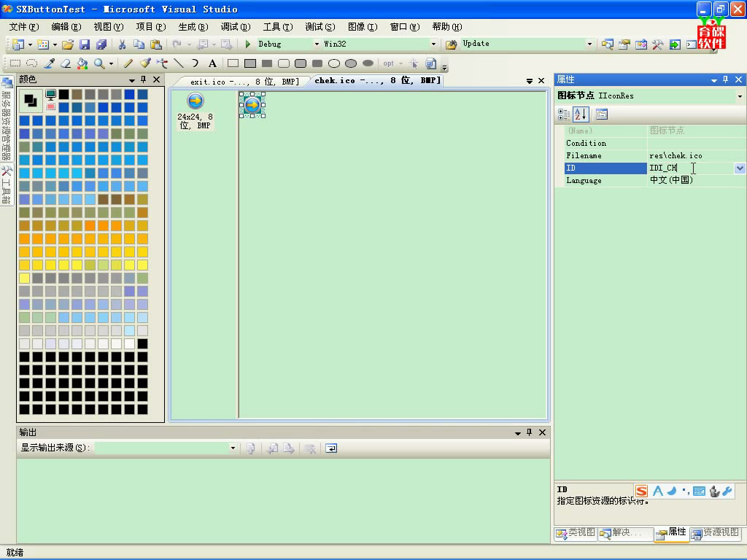Toggle auto-hide pin on Output panel

530,432
